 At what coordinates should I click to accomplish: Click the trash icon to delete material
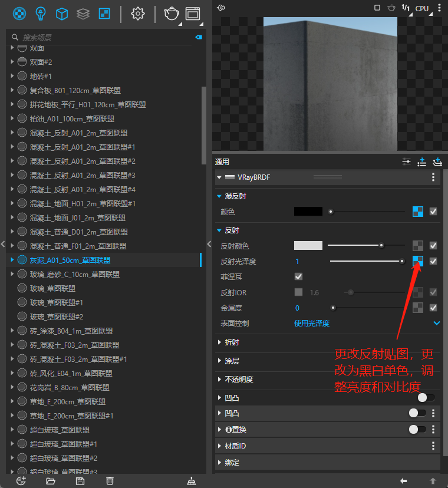[110, 481]
